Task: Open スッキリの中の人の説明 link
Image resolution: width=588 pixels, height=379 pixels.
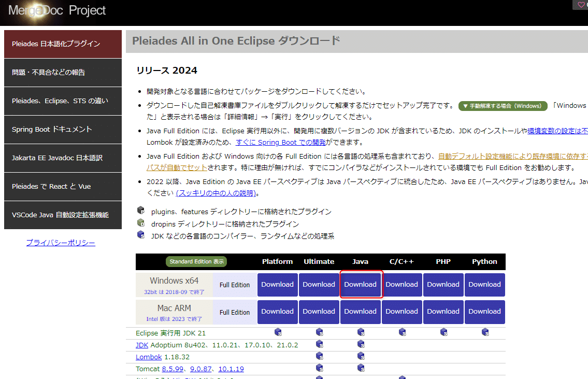Action: pyautogui.click(x=216, y=193)
